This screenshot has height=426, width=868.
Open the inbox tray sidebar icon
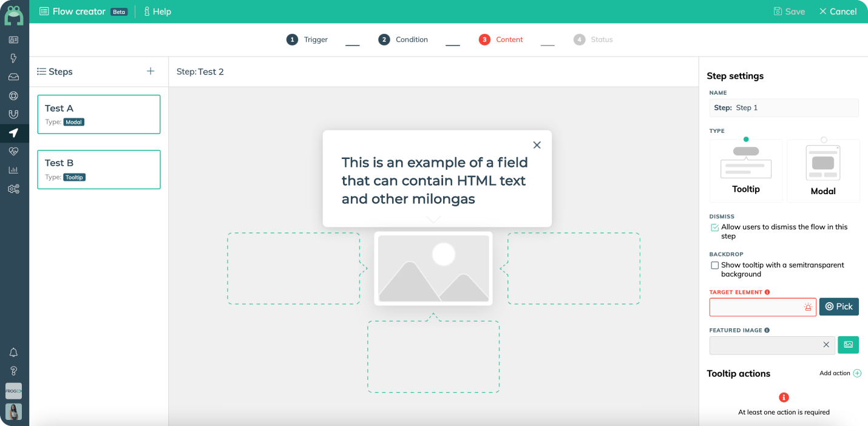(13, 77)
